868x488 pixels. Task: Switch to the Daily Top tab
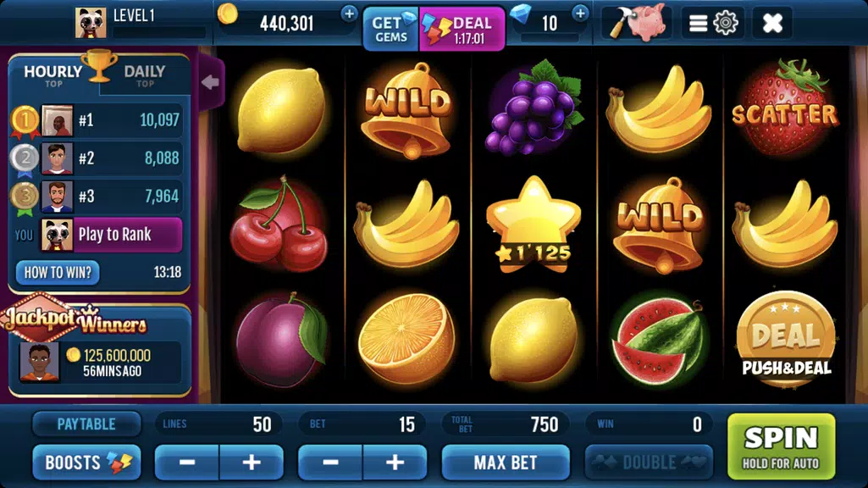tap(145, 75)
